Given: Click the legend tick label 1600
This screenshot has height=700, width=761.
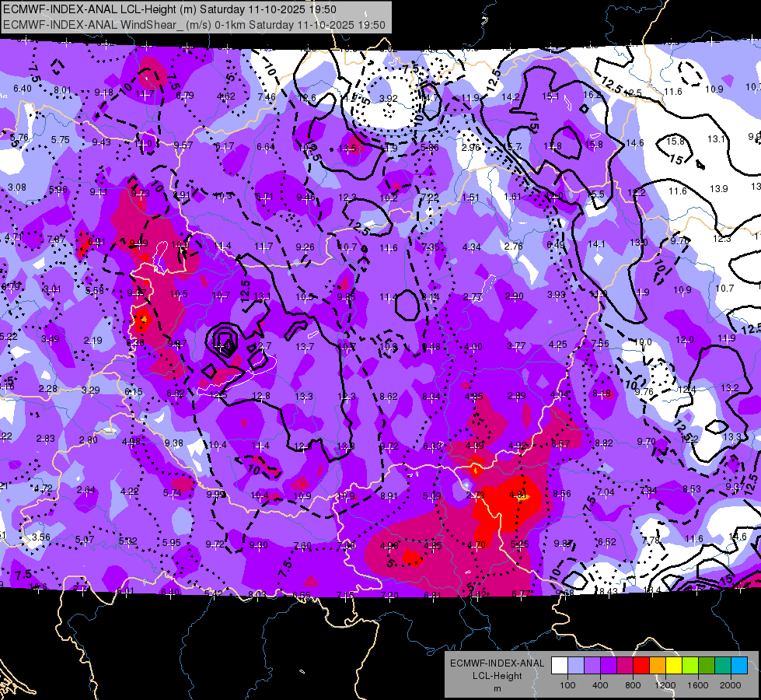Looking at the screenshot, I should coord(698,685).
